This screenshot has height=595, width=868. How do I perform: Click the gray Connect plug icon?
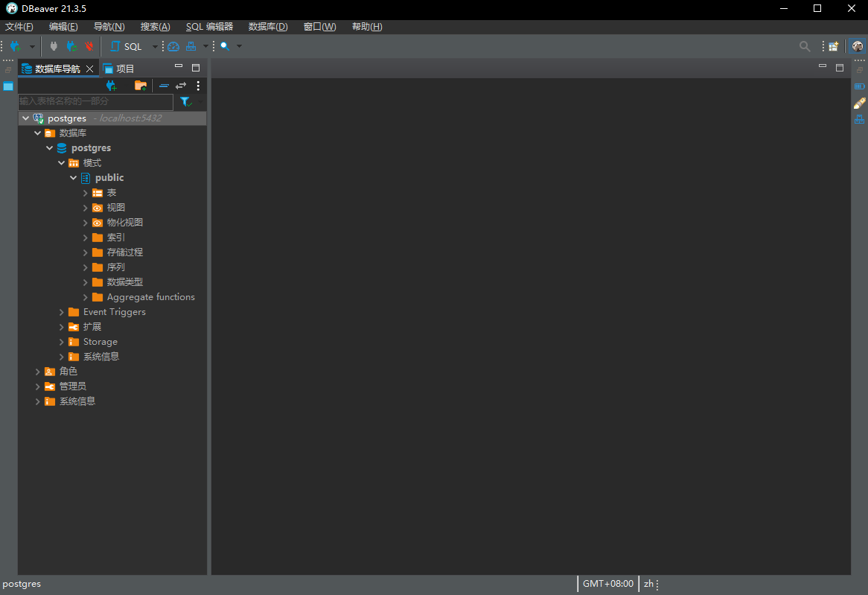coord(54,46)
